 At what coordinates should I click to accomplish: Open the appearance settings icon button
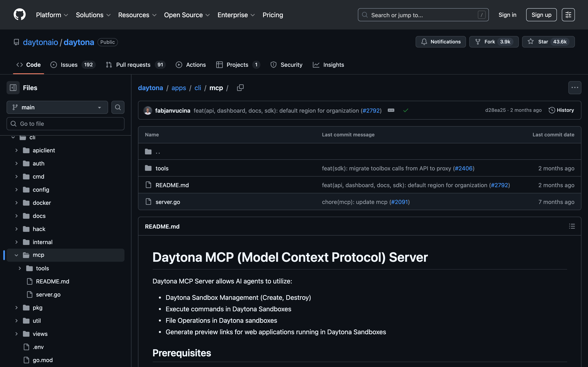[568, 15]
